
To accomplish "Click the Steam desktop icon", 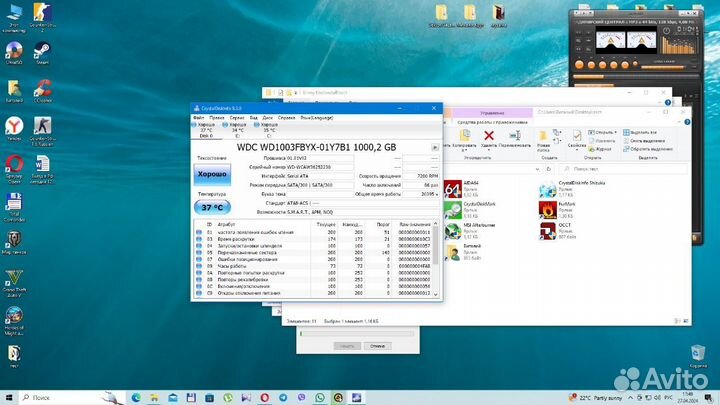I will [42, 53].
